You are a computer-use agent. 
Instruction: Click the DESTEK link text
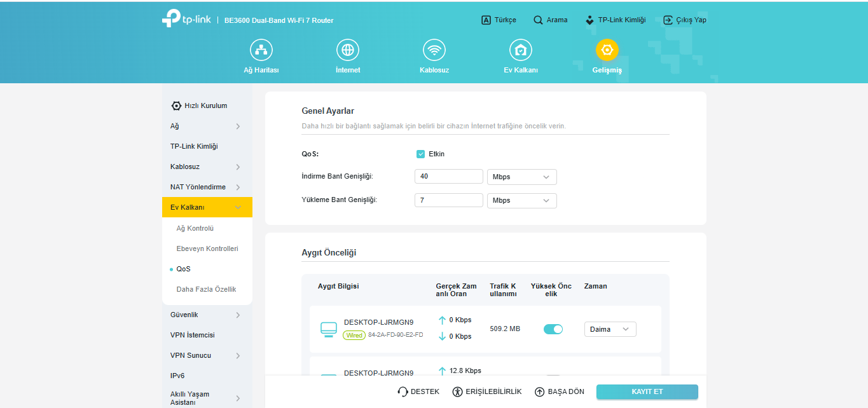(425, 391)
